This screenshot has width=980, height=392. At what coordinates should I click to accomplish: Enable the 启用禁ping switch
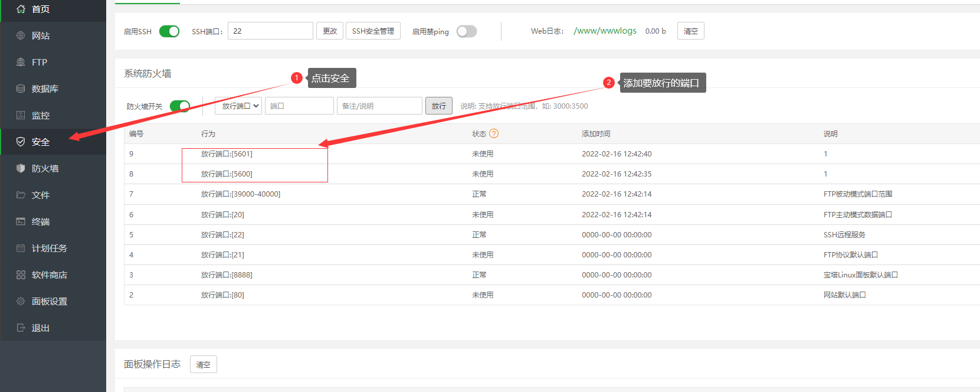coord(467,31)
